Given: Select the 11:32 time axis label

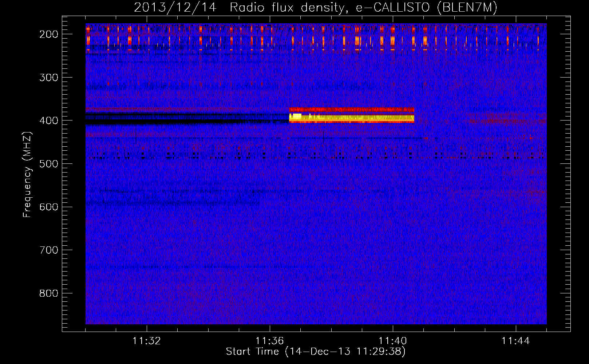Looking at the screenshot, I should tap(147, 341).
